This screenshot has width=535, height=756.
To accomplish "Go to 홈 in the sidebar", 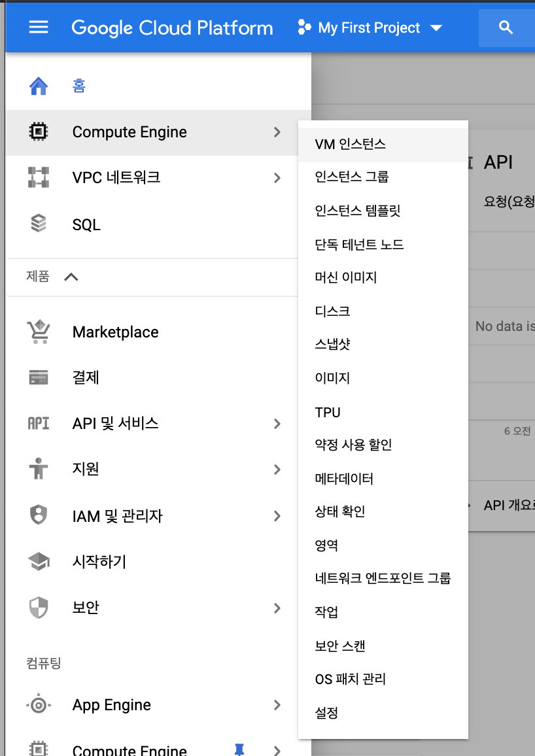I will point(79,86).
